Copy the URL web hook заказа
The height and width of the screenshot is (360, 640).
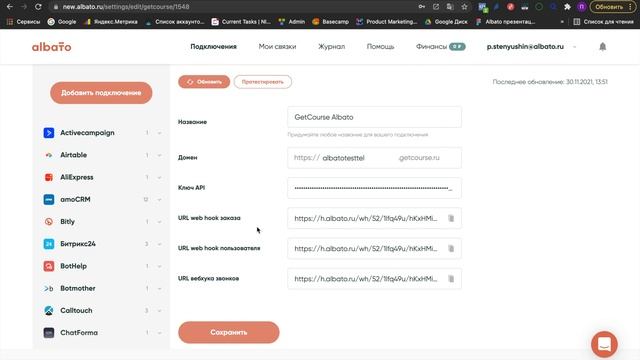(451, 218)
